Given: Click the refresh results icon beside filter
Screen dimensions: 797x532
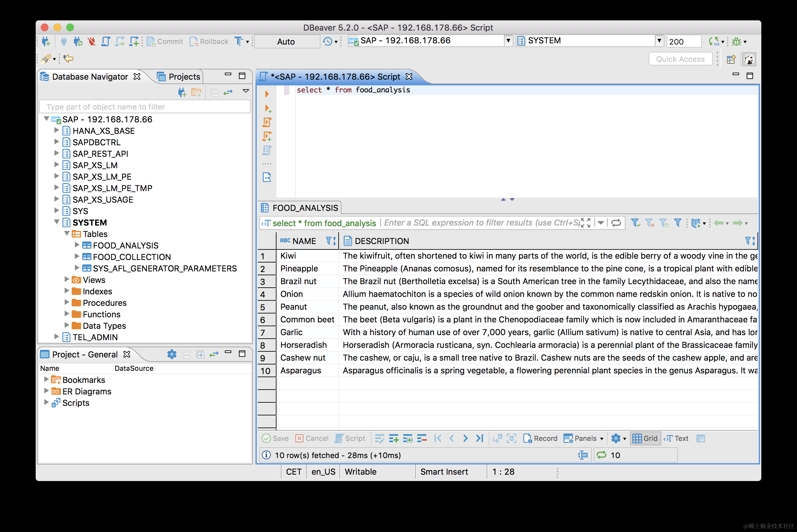Looking at the screenshot, I should [616, 223].
